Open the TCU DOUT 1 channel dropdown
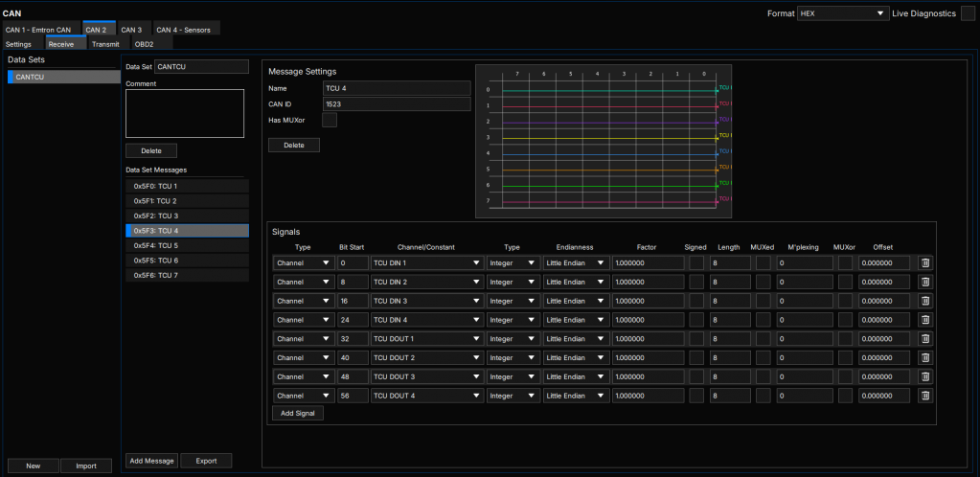Viewport: 980px width, 477px height. click(425, 339)
